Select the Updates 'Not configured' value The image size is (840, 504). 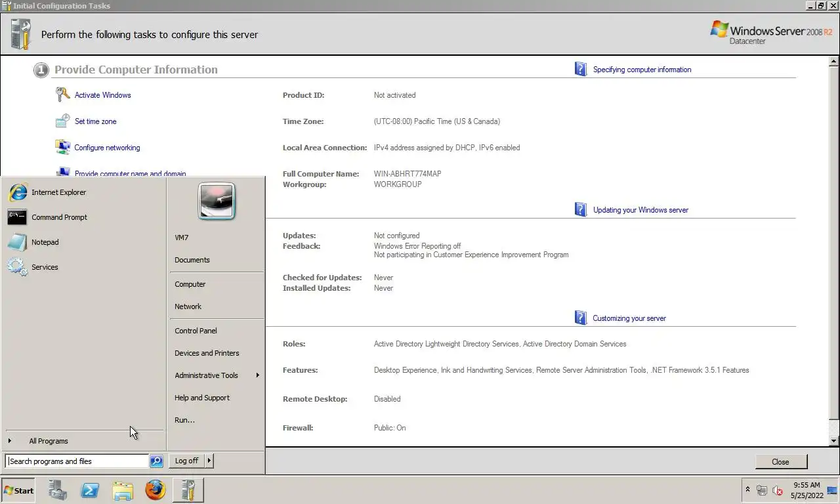tap(396, 236)
